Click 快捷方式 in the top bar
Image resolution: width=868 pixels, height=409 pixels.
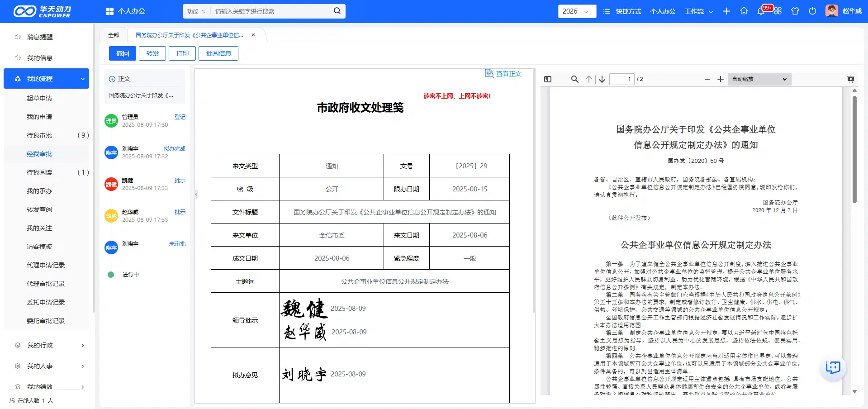[628, 11]
